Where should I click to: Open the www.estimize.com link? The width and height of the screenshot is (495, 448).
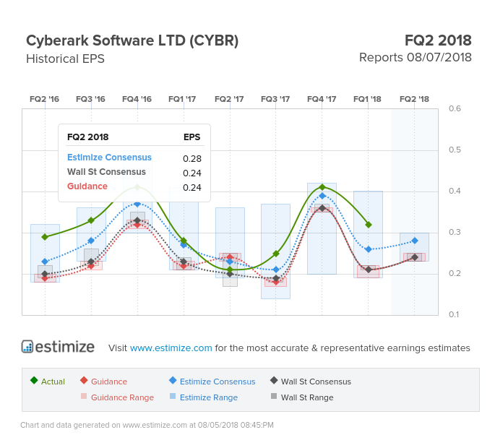click(171, 348)
